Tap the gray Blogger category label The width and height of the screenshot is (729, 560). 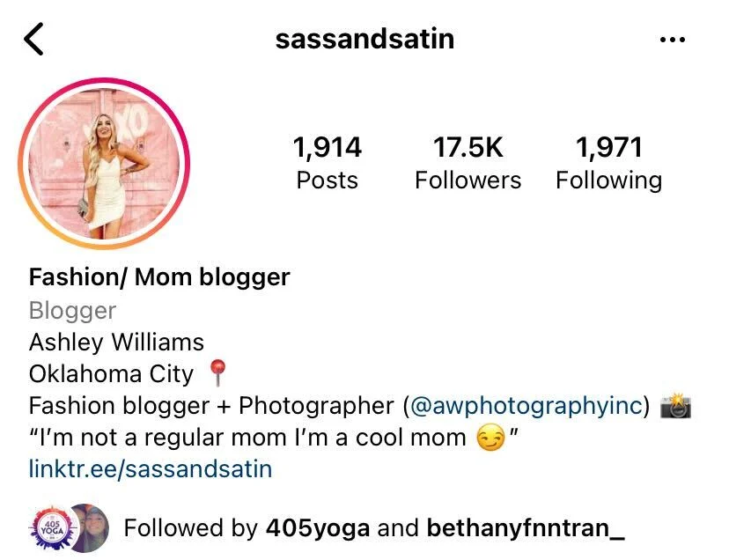(72, 310)
